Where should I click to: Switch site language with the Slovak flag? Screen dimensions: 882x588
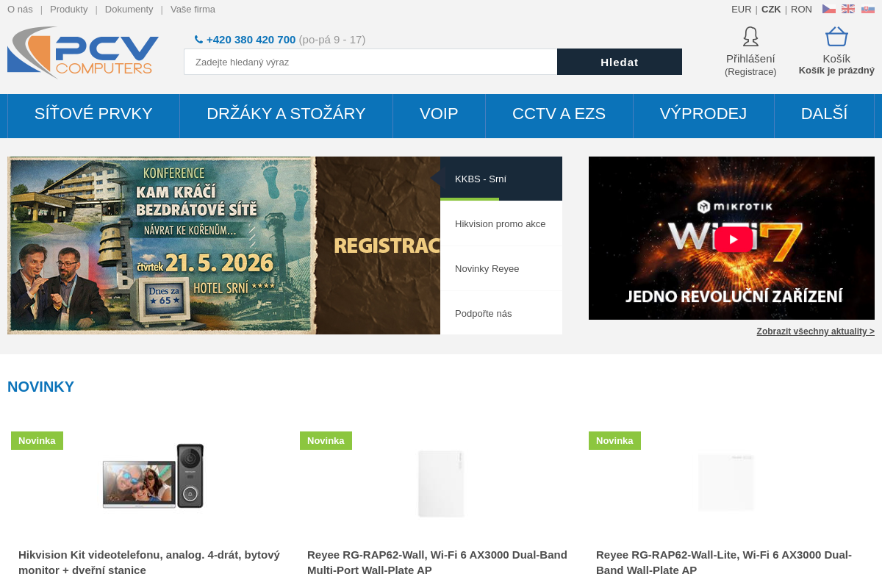pos(867,8)
